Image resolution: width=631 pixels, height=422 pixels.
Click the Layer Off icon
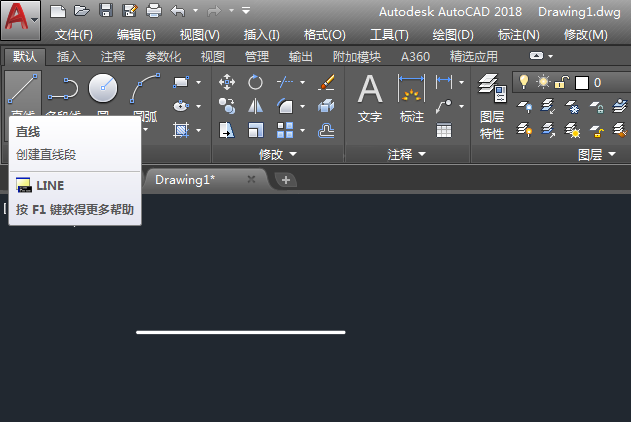point(525,107)
